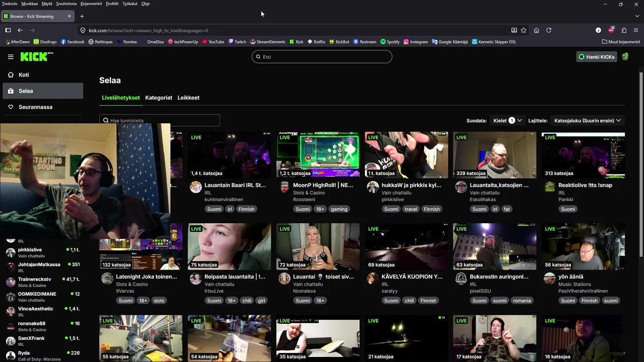Image resolution: width=644 pixels, height=362 pixels.
Task: Click the Hanki KICKs button
Action: pos(597,57)
